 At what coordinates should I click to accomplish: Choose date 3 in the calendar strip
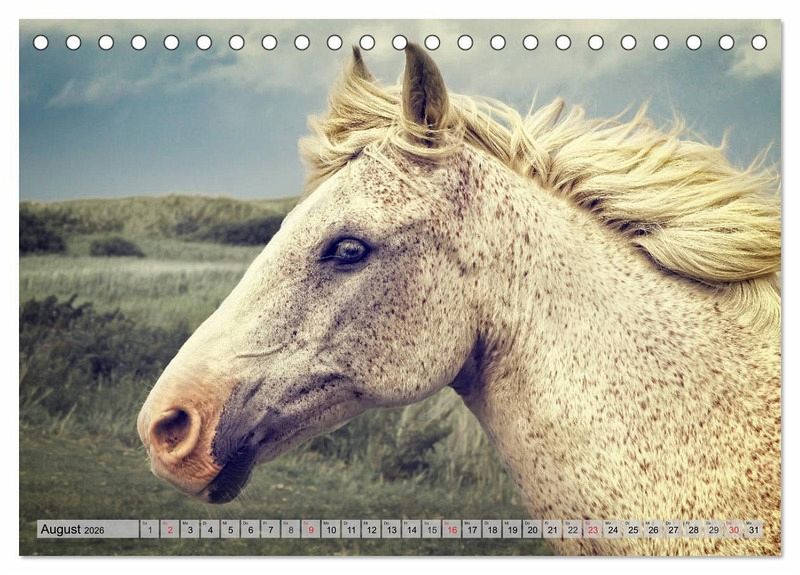pos(190,529)
